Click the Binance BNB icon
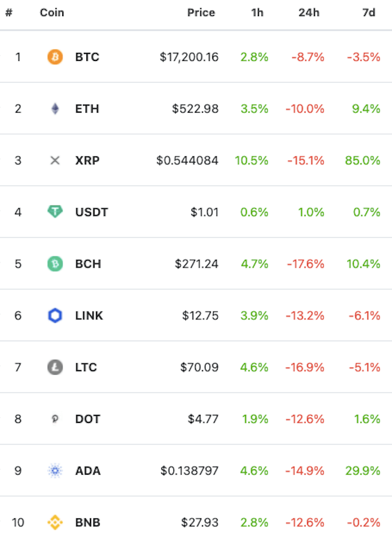This screenshot has width=392, height=537. pos(55,523)
